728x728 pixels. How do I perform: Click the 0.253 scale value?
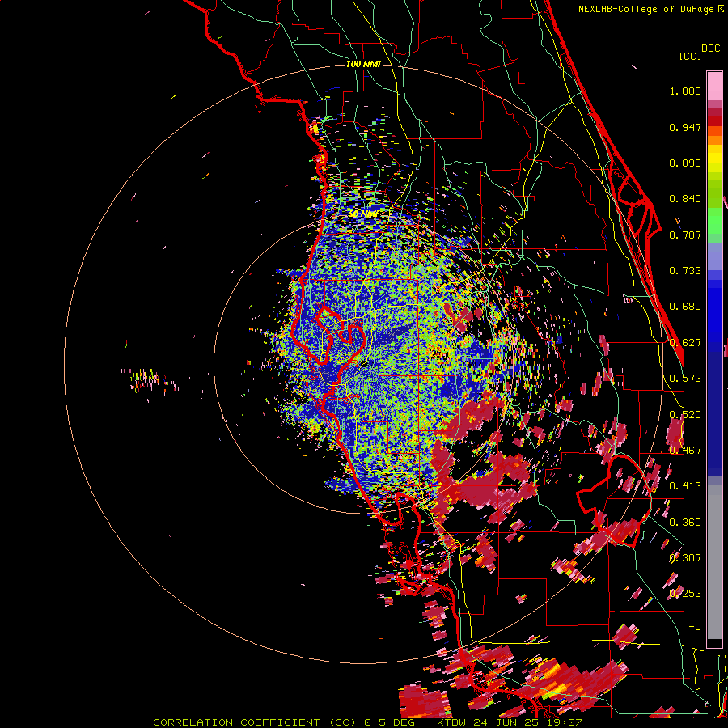pyautogui.click(x=685, y=594)
